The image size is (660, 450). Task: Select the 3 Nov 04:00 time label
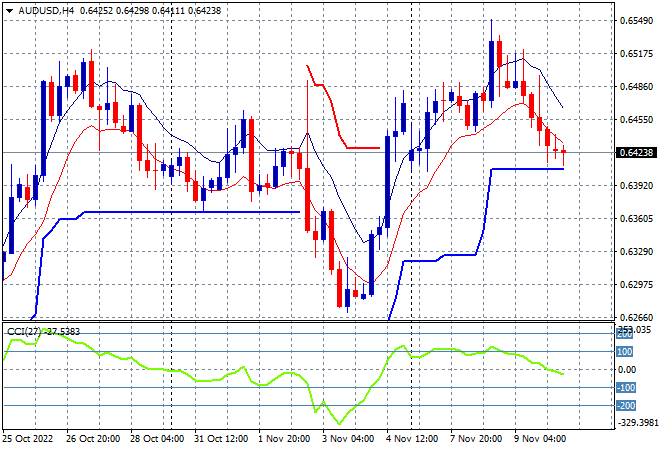(348, 438)
